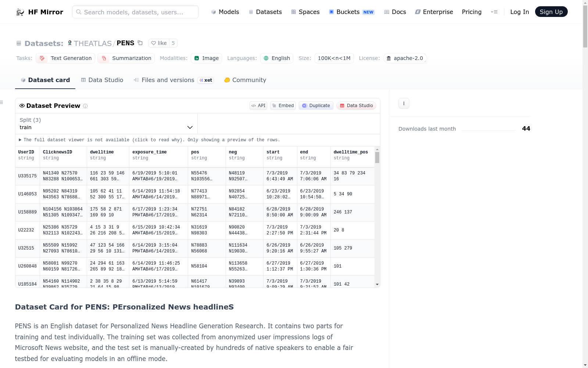Screen dimensions: 588x368
Task: Click the THEATLAS owner link
Action: pyautogui.click(x=93, y=43)
